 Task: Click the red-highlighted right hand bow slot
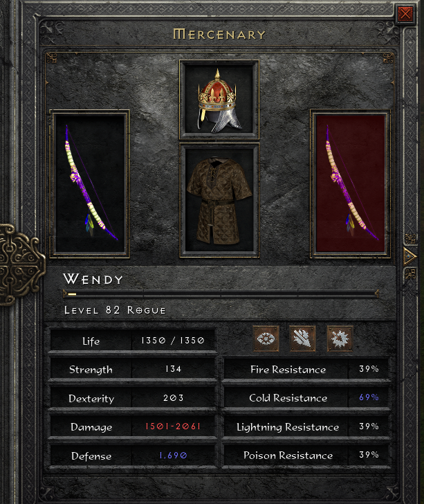(x=350, y=183)
